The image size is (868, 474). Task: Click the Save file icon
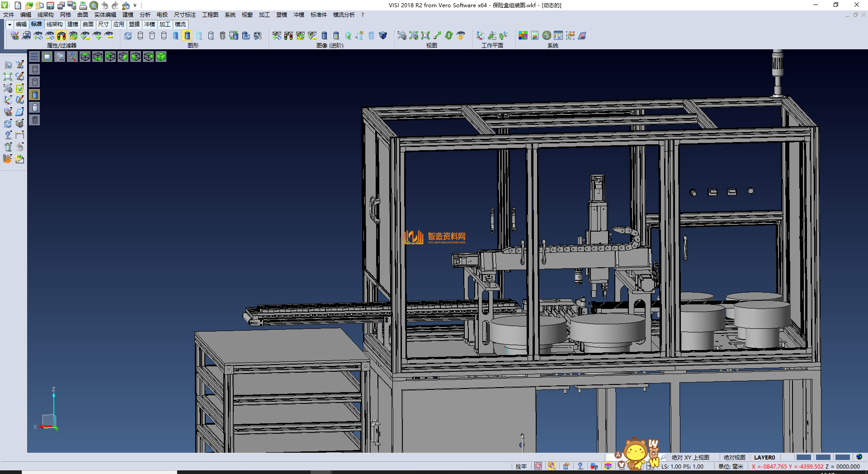coord(51,5)
